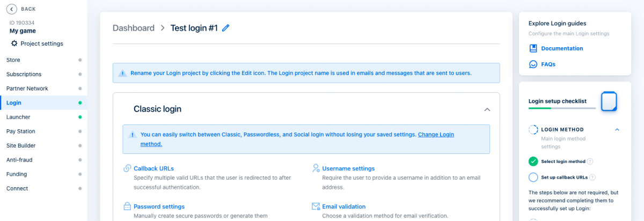Click the green Select login method checkmark

533,161
